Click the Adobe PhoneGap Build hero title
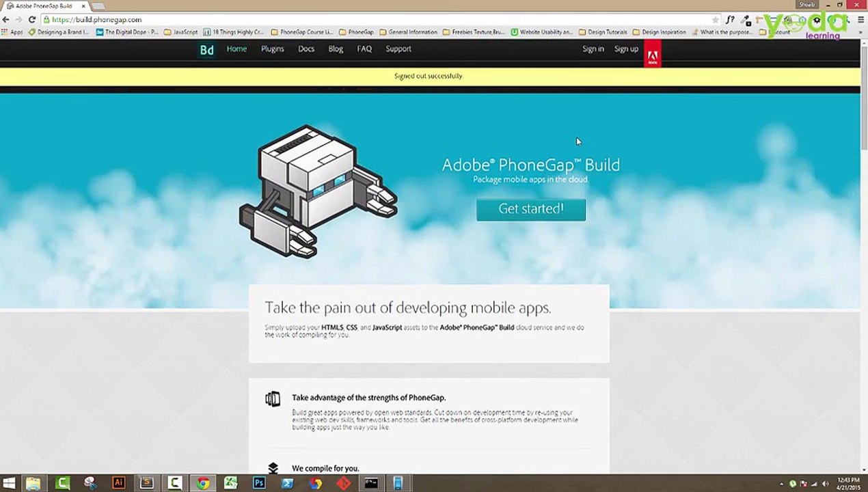The height and width of the screenshot is (492, 868). pyautogui.click(x=531, y=165)
